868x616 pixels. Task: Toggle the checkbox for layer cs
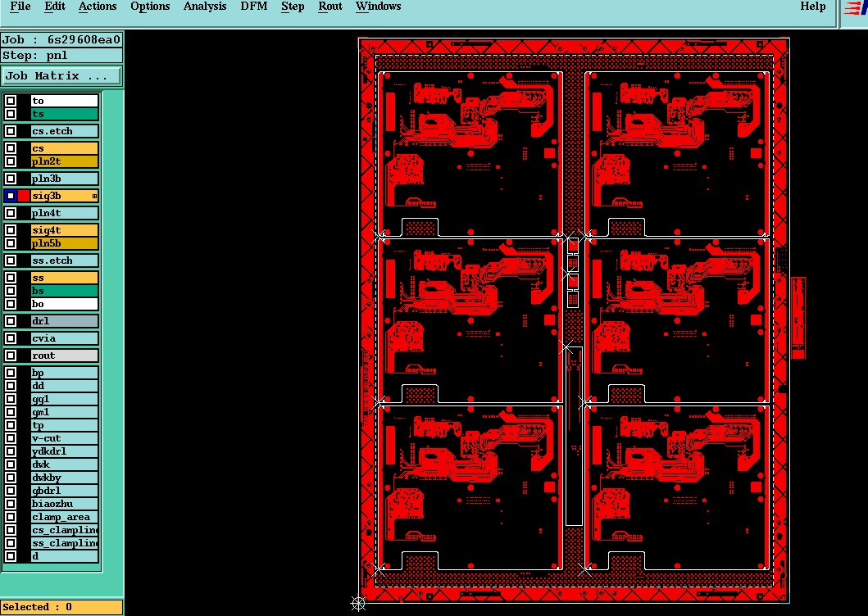pos(11,148)
